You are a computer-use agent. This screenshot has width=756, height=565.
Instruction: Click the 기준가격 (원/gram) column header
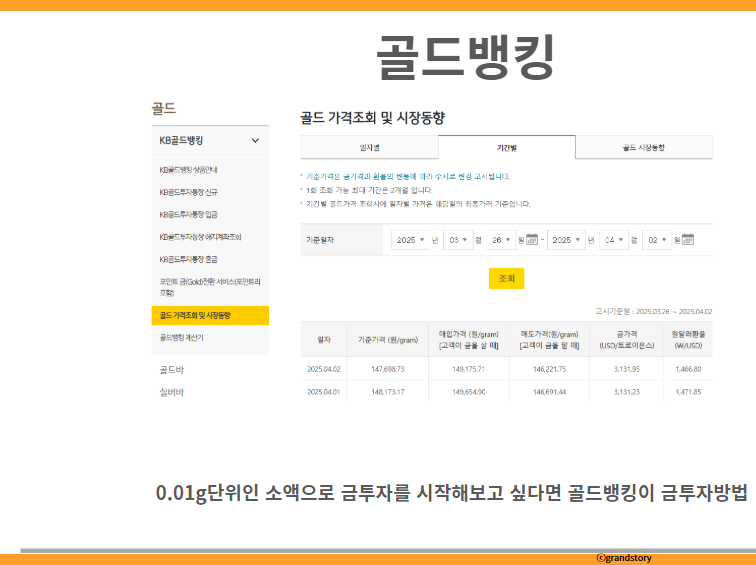388,339
